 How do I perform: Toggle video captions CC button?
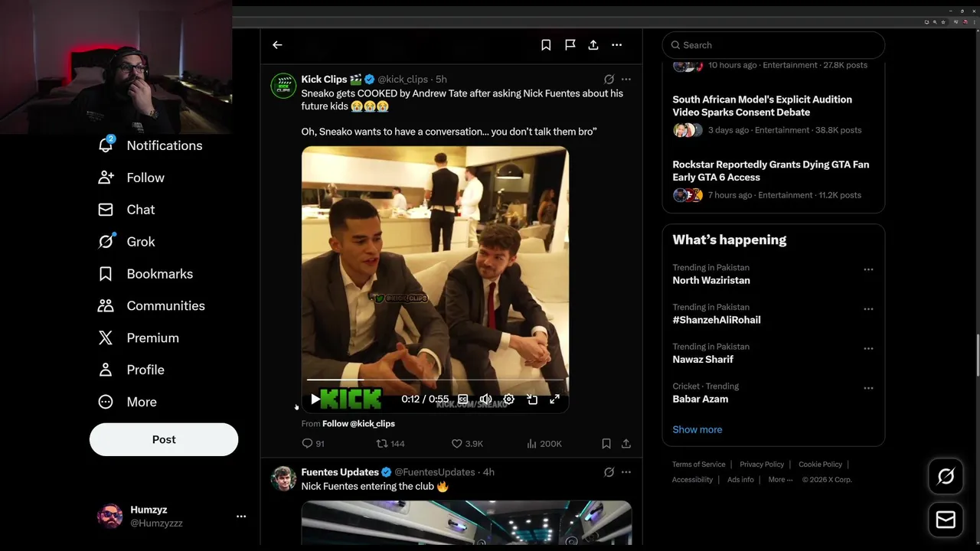tap(462, 399)
